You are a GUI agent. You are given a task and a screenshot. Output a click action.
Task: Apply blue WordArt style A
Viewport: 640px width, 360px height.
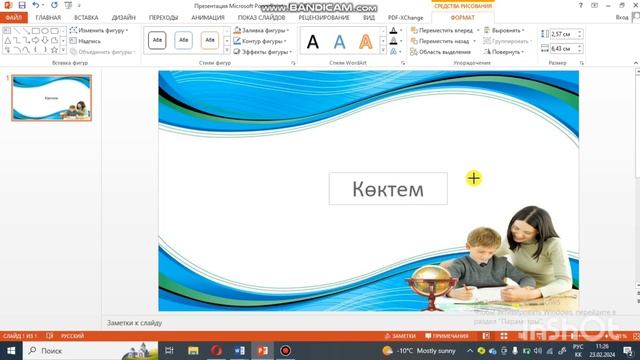tap(339, 42)
